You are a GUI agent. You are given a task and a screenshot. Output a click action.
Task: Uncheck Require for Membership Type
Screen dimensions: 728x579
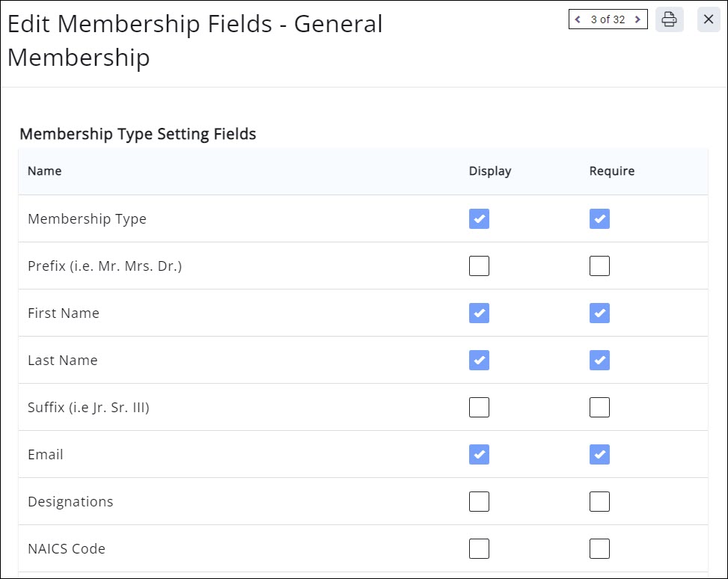click(x=599, y=219)
